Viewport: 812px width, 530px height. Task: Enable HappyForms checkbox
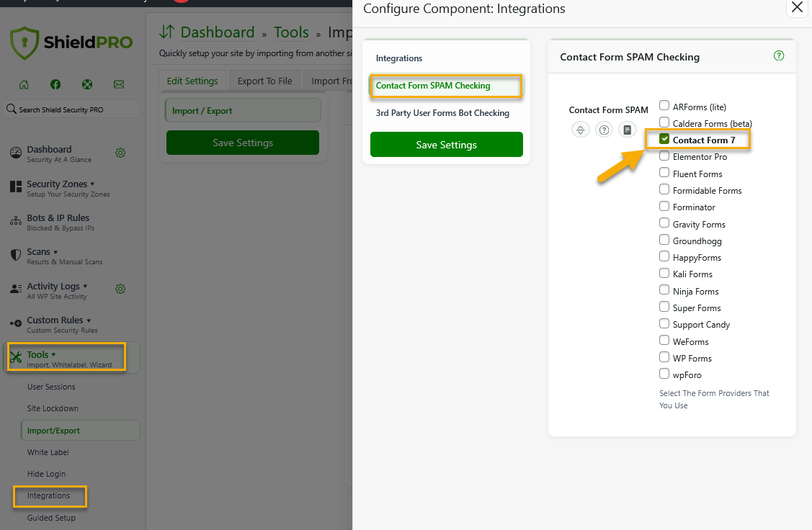coord(664,256)
